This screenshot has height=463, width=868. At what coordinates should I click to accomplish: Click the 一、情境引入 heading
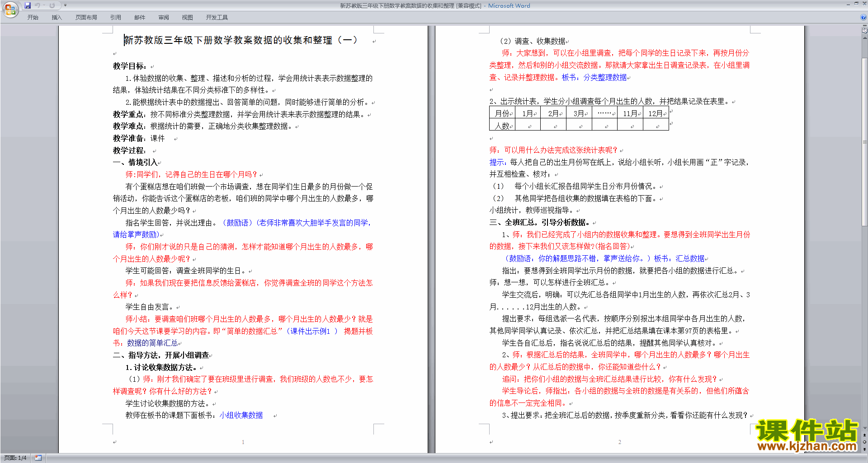click(x=135, y=162)
